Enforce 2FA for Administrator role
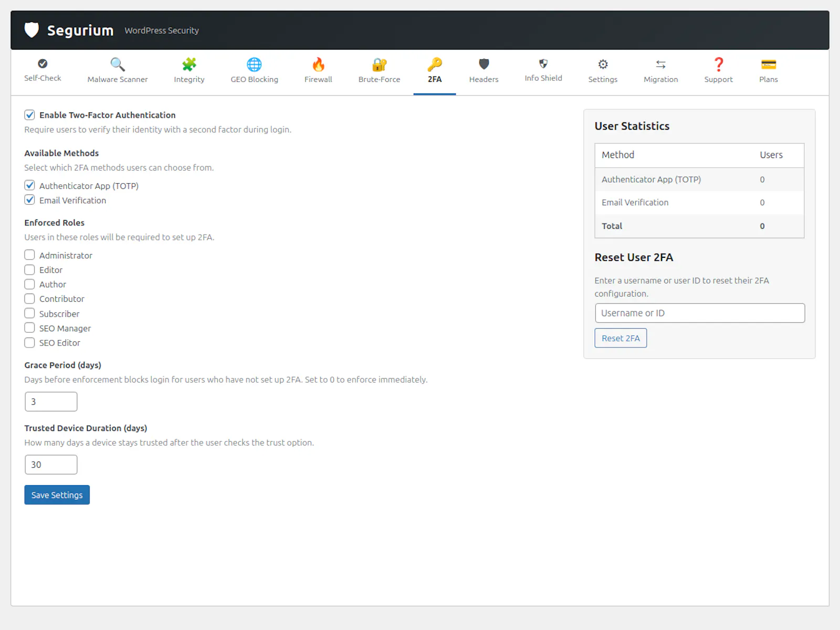Viewport: 840px width, 630px height. click(x=30, y=255)
